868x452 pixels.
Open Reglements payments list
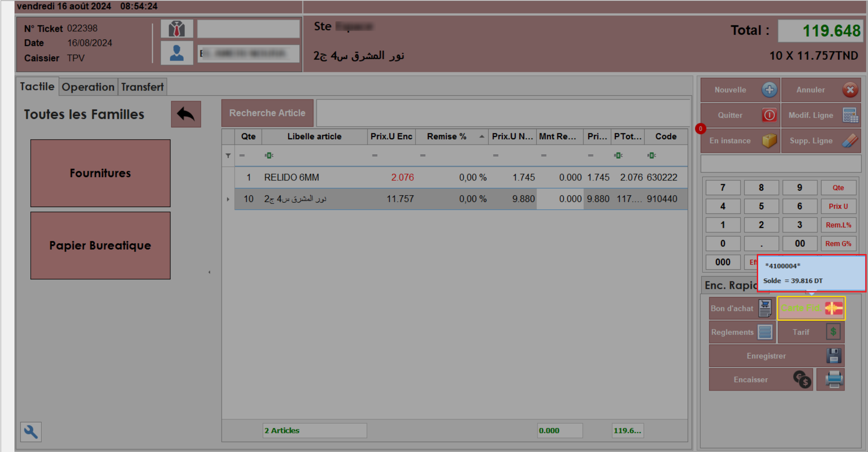pyautogui.click(x=742, y=332)
